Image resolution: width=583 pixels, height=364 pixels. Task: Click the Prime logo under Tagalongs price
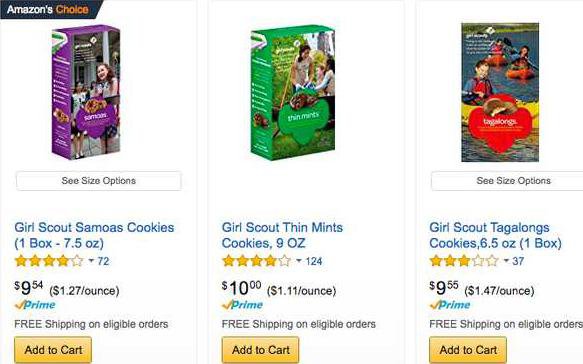(450, 305)
